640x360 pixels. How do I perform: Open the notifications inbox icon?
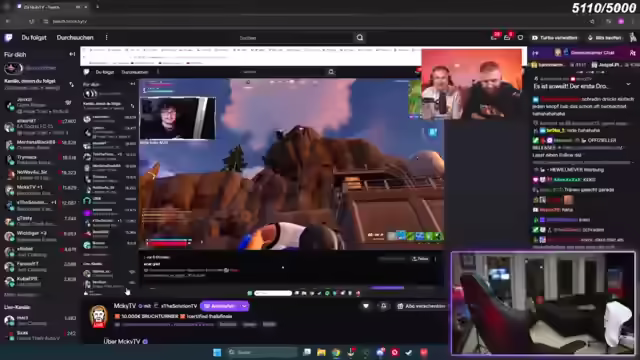pos(494,38)
